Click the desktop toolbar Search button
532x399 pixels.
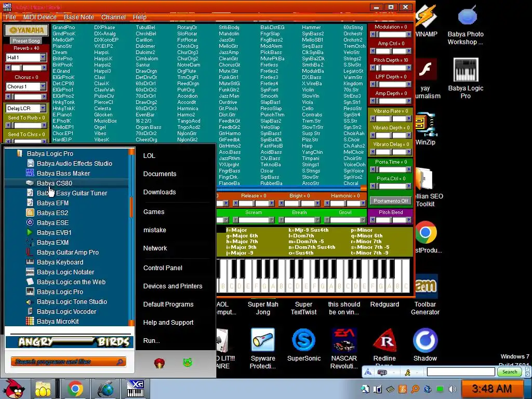[510, 372]
